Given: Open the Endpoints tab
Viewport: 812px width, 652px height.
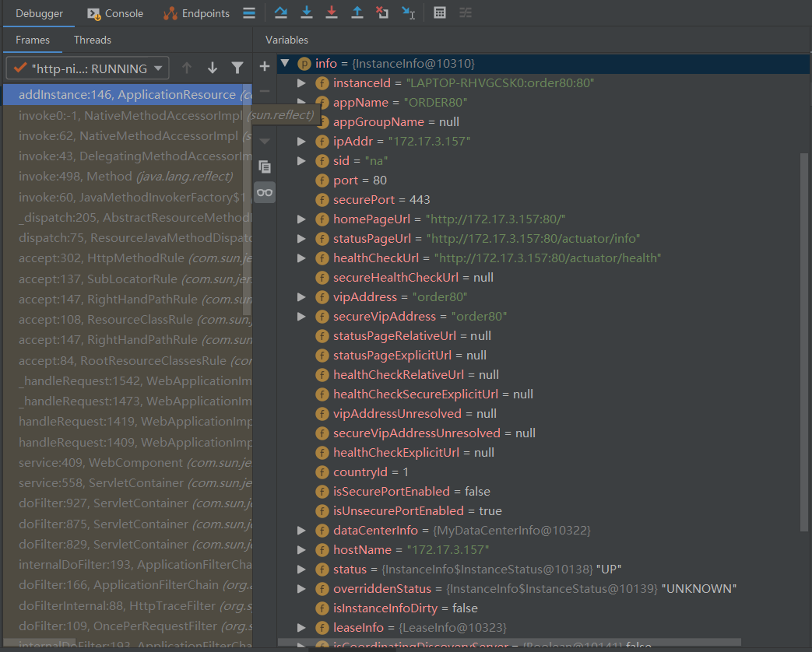Looking at the screenshot, I should pyautogui.click(x=196, y=13).
